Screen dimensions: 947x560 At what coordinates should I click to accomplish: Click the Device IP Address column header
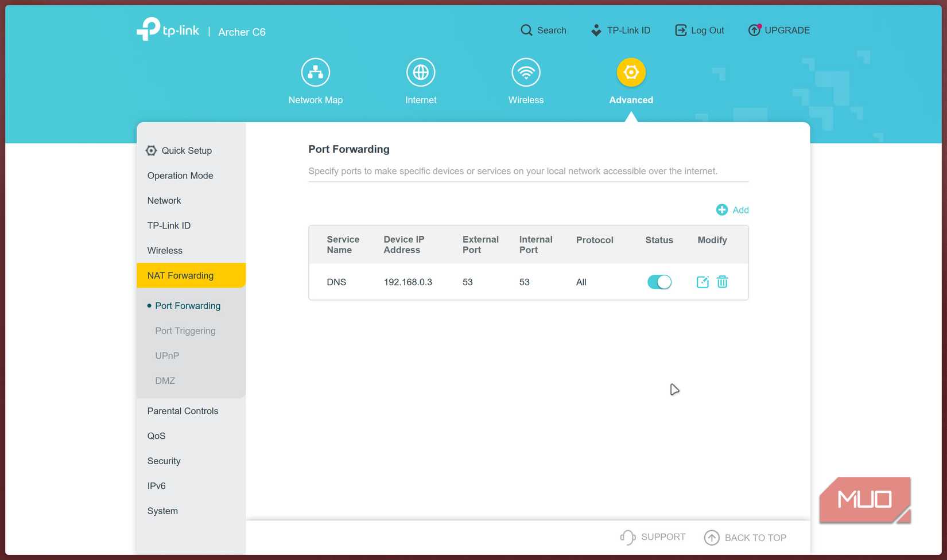click(x=404, y=244)
